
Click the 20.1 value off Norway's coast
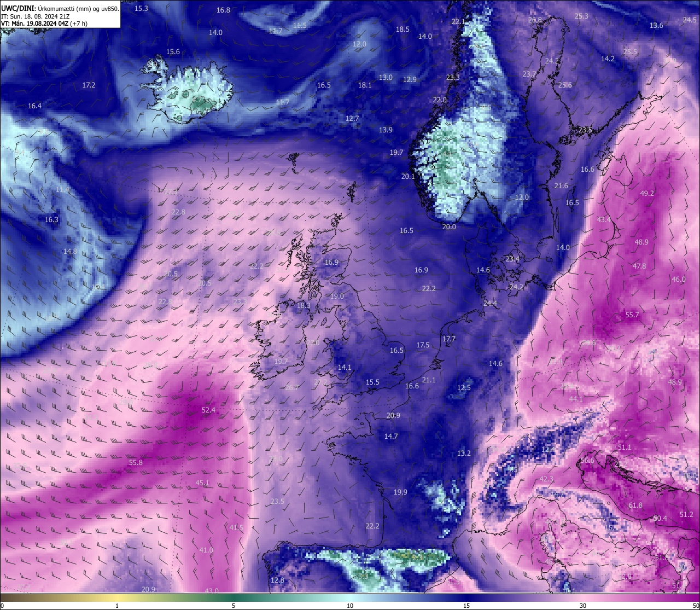pos(408,176)
